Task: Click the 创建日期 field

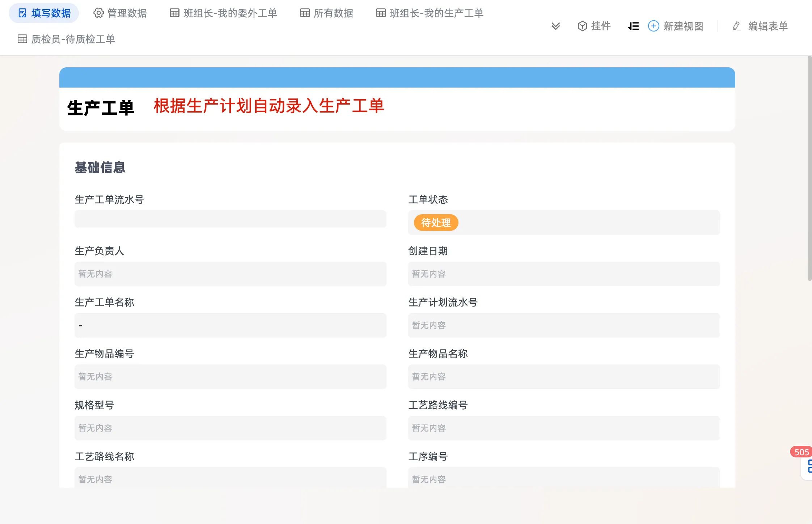Action: [564, 274]
